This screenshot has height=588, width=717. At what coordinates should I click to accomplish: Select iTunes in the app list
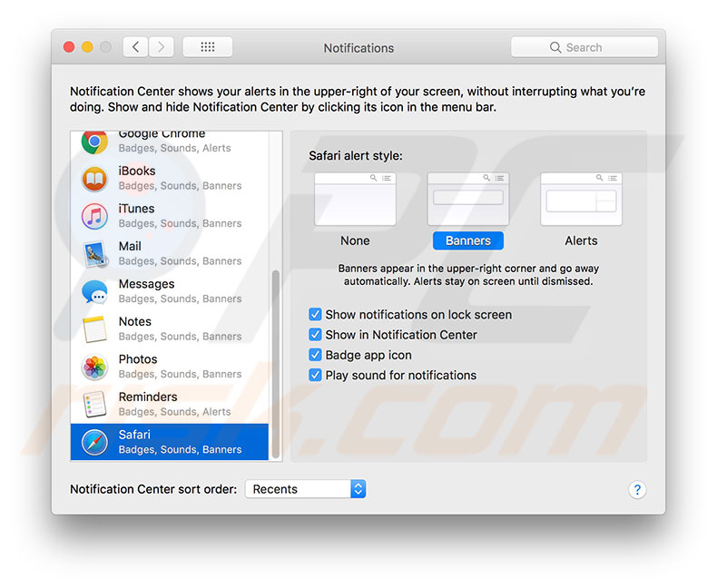(x=170, y=216)
